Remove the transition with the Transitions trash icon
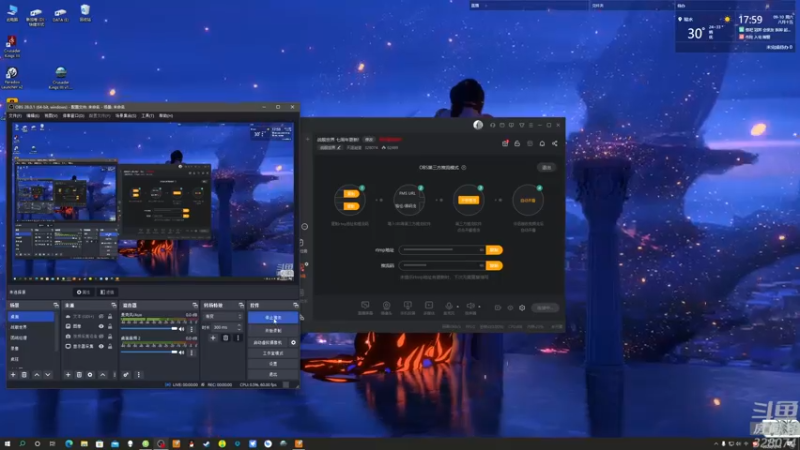This screenshot has height=450, width=800. pos(226,338)
